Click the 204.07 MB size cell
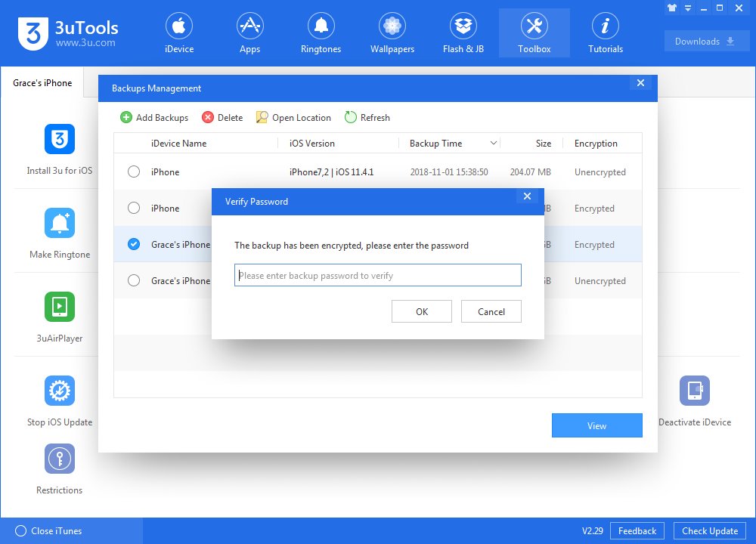756x544 pixels. pos(531,172)
